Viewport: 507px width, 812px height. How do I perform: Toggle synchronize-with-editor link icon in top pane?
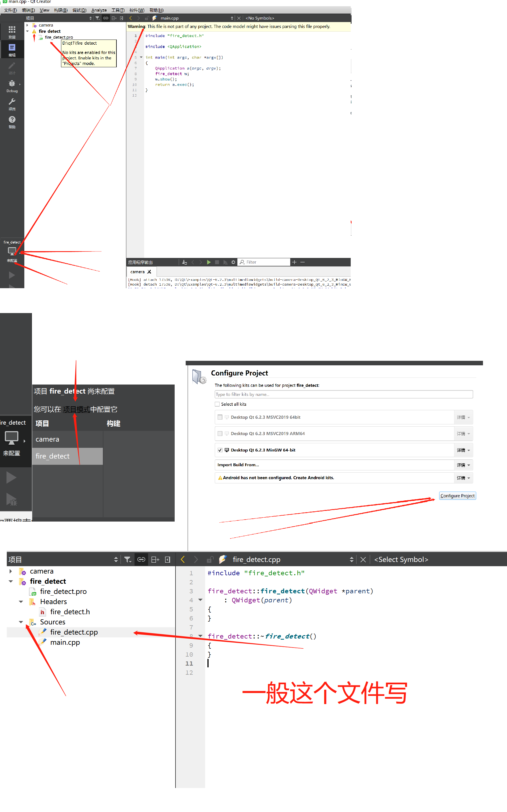pos(106,18)
